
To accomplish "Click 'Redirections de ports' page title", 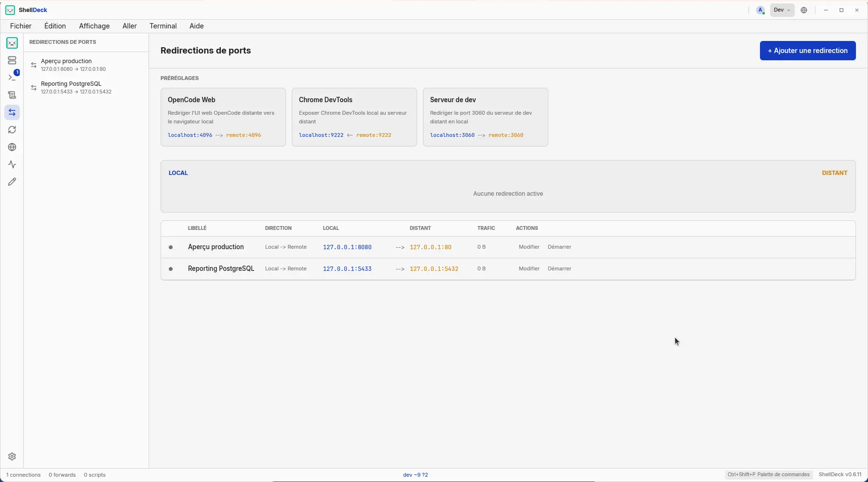I will pyautogui.click(x=206, y=51).
